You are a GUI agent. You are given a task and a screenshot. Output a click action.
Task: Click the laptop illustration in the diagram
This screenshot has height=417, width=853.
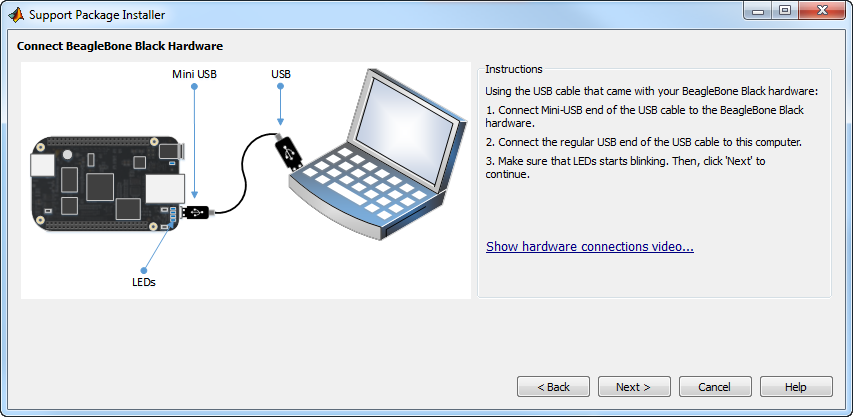pos(378,154)
